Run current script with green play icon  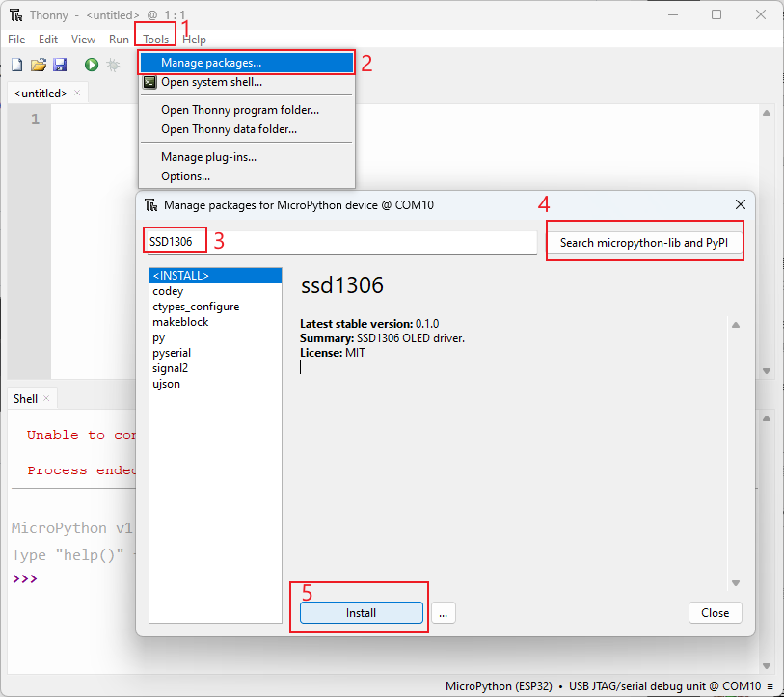pyautogui.click(x=91, y=65)
